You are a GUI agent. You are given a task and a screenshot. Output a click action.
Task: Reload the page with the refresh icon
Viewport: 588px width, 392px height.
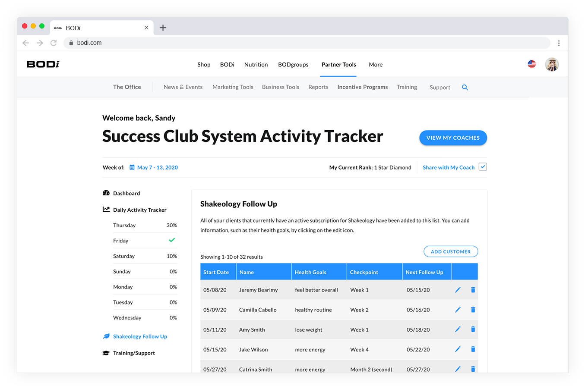54,43
